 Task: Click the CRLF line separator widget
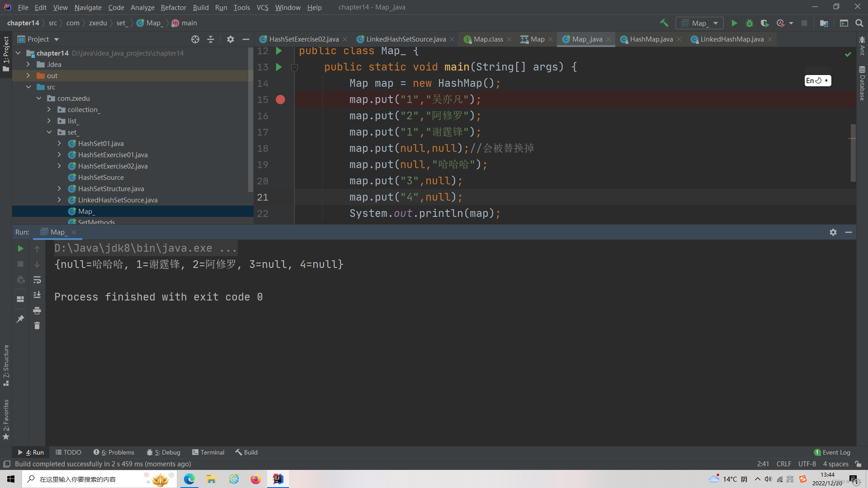pos(783,464)
